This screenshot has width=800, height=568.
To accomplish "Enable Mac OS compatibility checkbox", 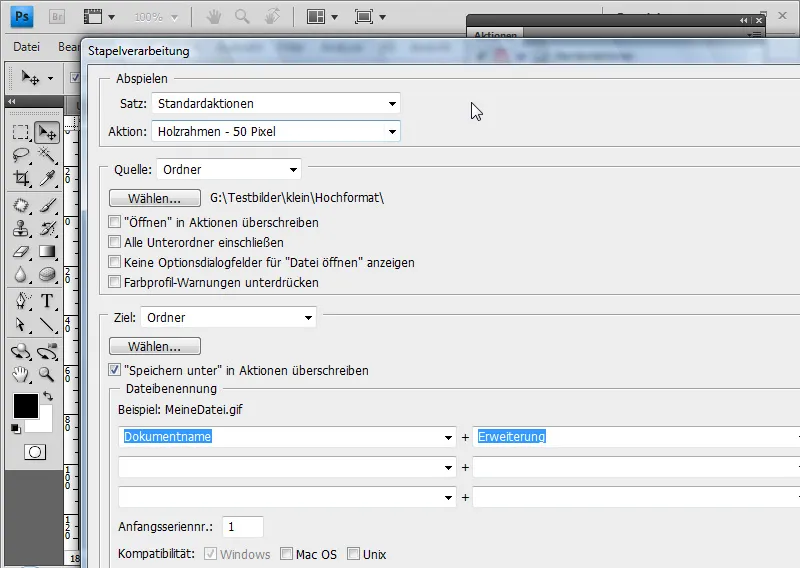I will 286,554.
